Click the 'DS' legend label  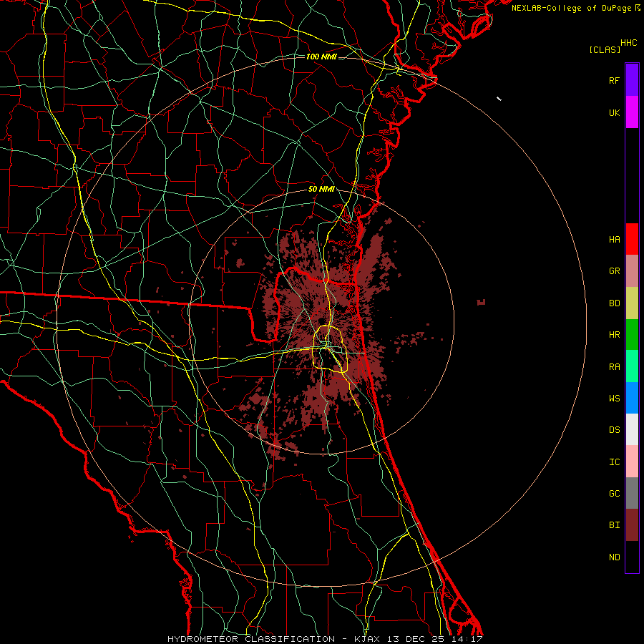[614, 430]
